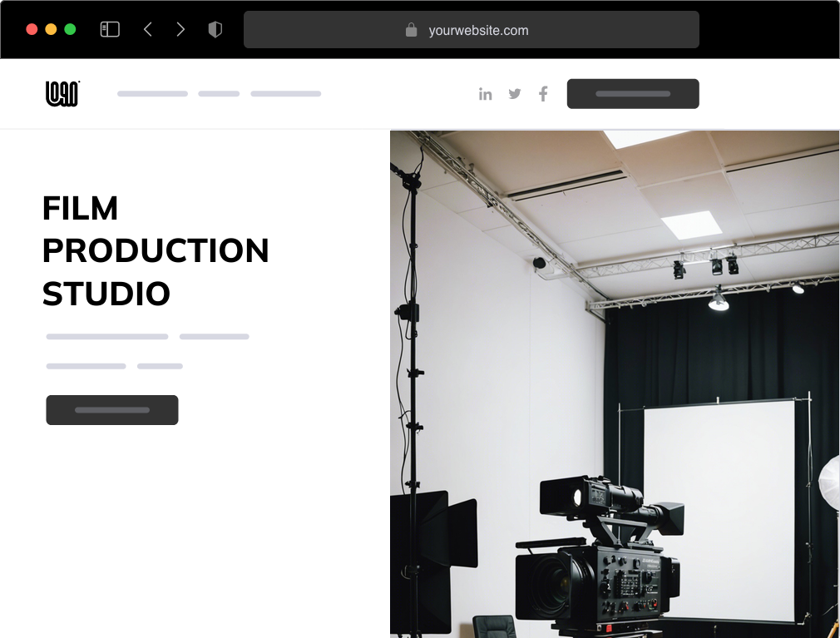Click the FILM PRODUCTION STUDIO headline

(x=156, y=250)
